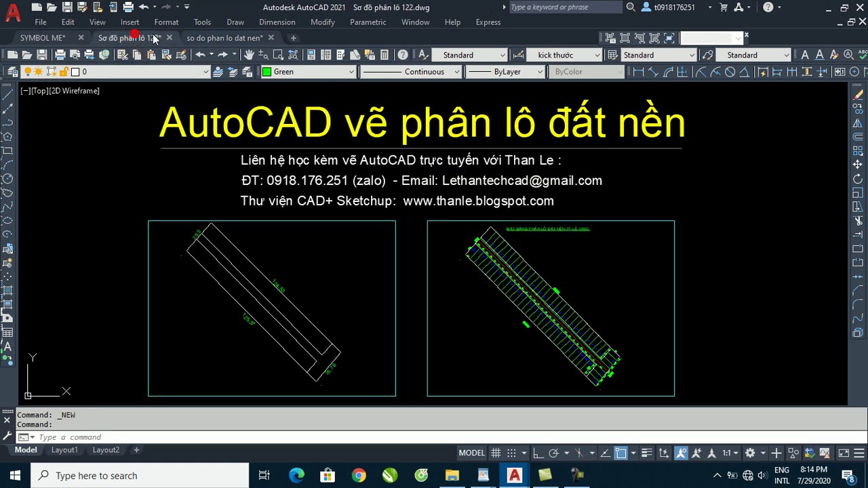Viewport: 868px width, 488px height.
Task: Click the account name t0918176251
Action: pyautogui.click(x=675, y=7)
